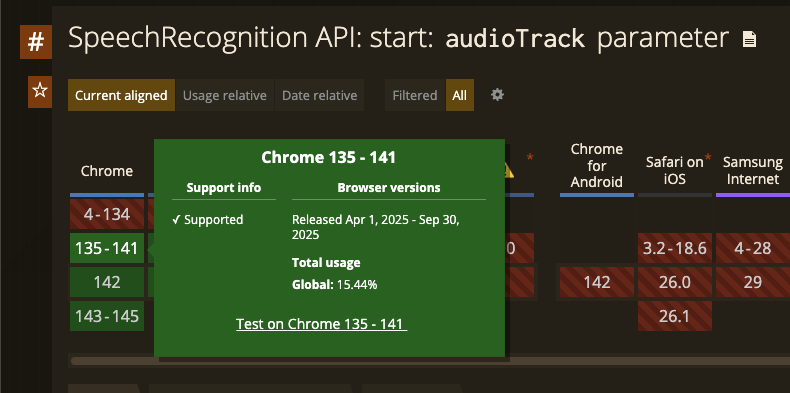
Task: Click the Samsung Internet column header
Action: pos(753,170)
